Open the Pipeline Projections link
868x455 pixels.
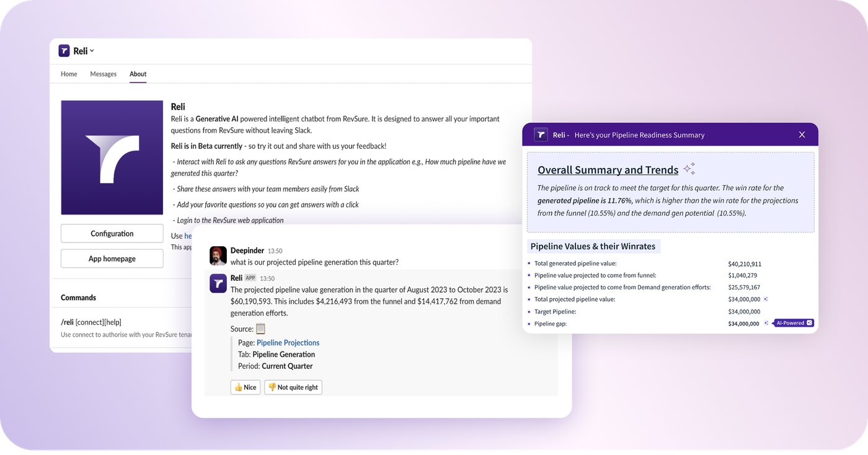point(288,342)
